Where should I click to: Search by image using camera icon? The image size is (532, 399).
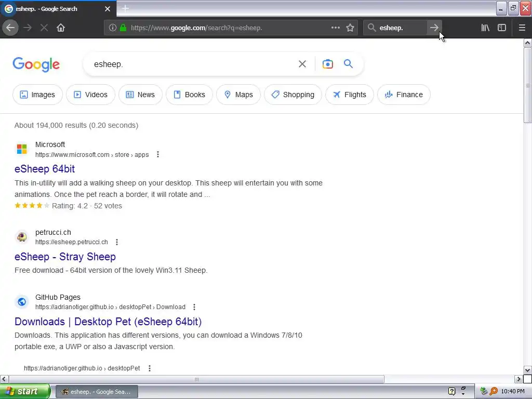tap(327, 64)
